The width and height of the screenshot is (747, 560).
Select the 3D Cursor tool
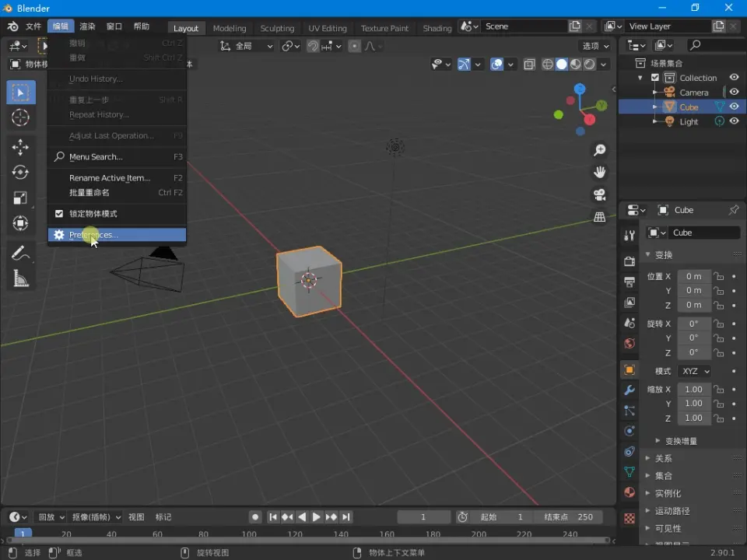[x=21, y=117]
